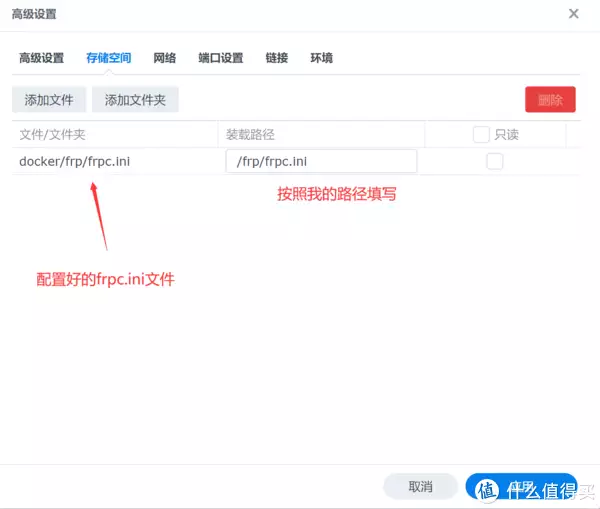Click the 添加文件夹 button

(x=135, y=100)
